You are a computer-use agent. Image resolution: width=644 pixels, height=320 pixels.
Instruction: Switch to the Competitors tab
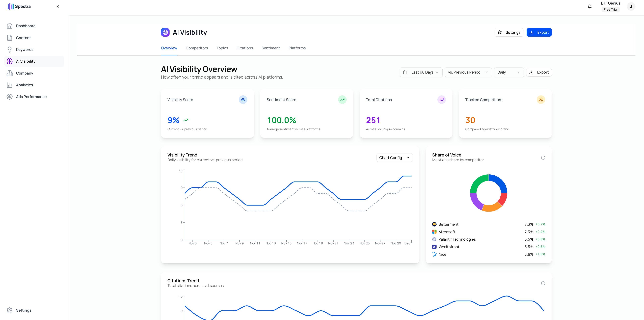[197, 48]
